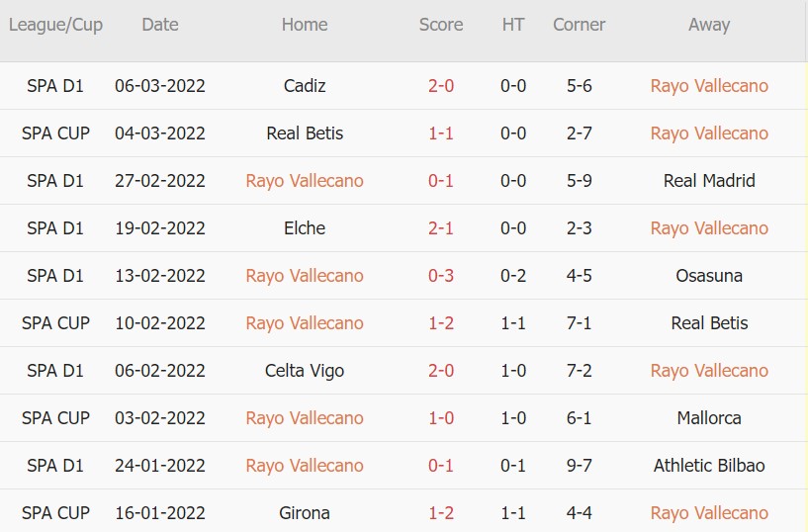The height and width of the screenshot is (532, 808).
Task: Click the Cadiz home team link
Action: coord(305,86)
